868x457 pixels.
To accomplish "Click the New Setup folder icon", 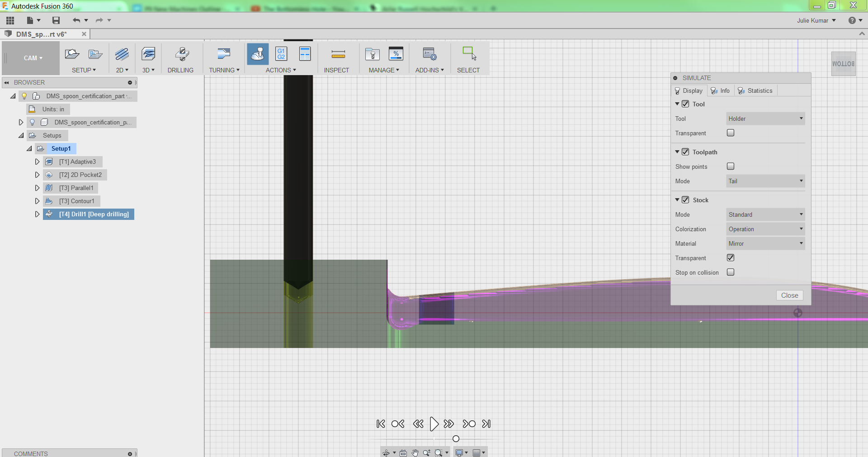I will tap(72, 54).
